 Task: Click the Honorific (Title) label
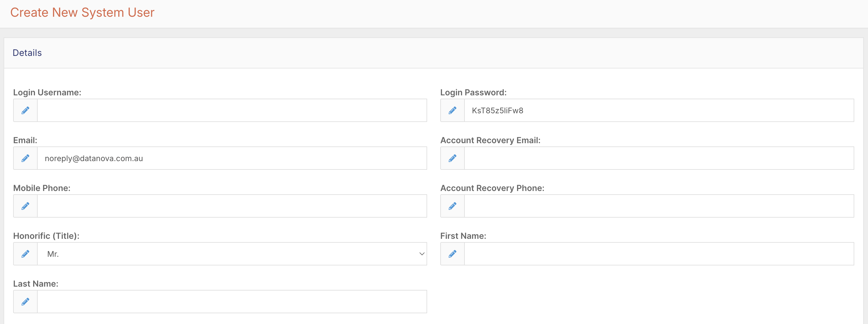pos(46,236)
